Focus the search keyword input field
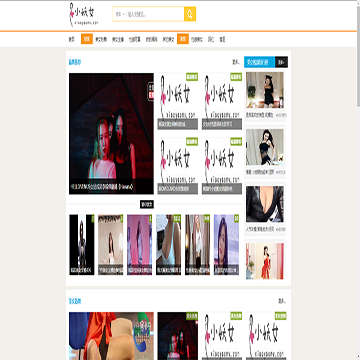This screenshot has width=360, height=360. coord(155,14)
